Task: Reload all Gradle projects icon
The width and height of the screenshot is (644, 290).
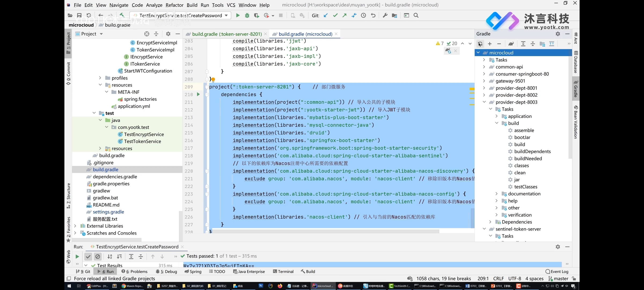Action: coord(480,44)
